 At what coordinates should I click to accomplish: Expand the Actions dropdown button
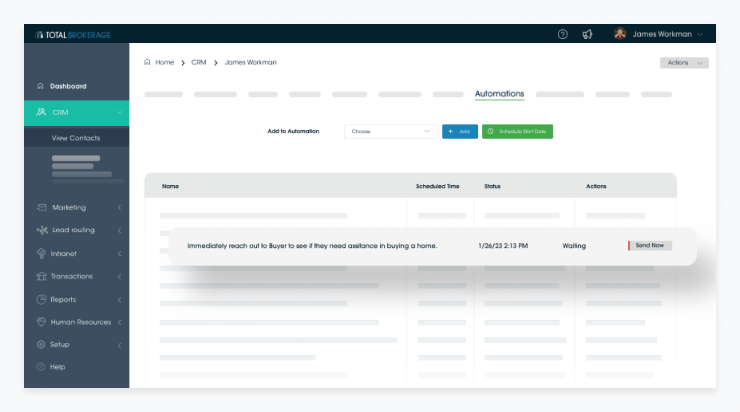(x=684, y=63)
